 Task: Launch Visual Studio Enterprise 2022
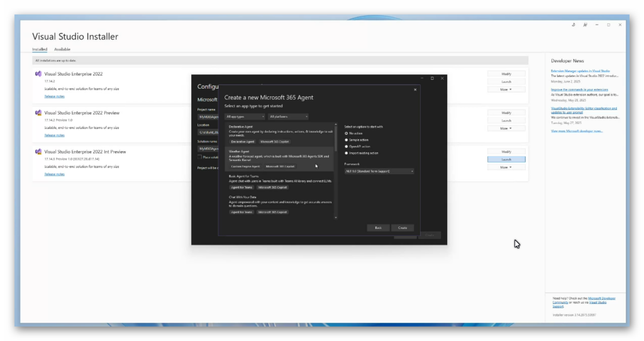pos(506,82)
